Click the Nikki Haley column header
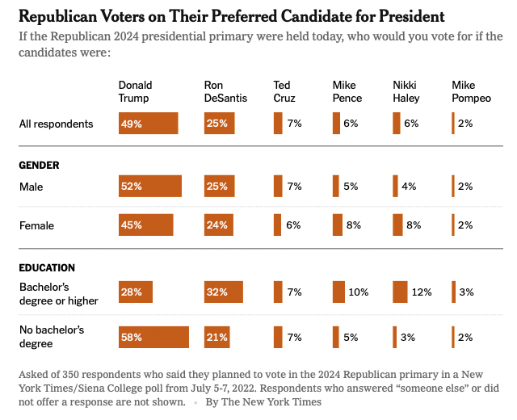 tap(407, 91)
